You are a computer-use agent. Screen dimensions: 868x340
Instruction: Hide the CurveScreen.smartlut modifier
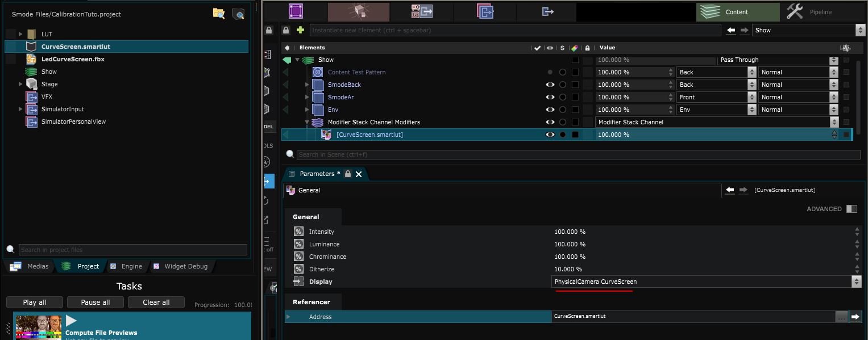click(550, 135)
